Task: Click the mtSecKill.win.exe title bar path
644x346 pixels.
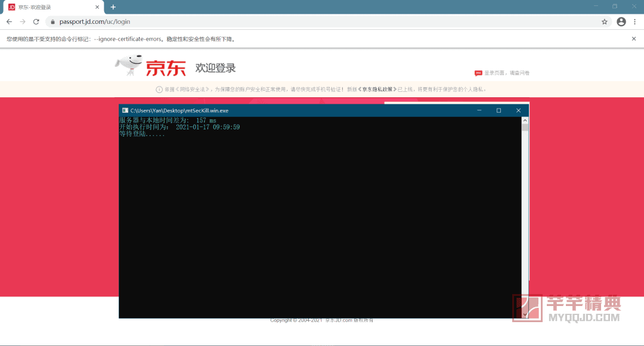Action: click(179, 110)
